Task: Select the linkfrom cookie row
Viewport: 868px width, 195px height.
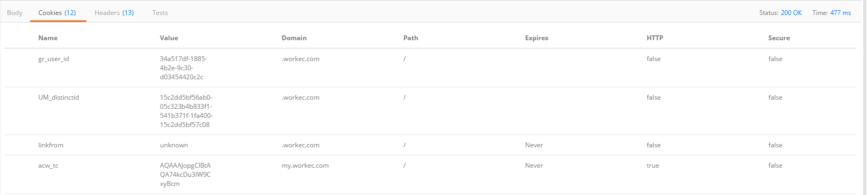Action: [x=430, y=145]
